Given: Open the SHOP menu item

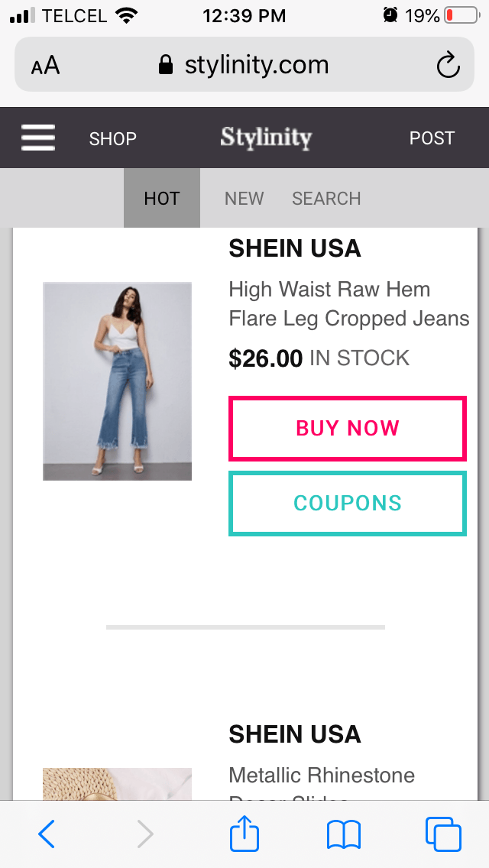Looking at the screenshot, I should (113, 138).
